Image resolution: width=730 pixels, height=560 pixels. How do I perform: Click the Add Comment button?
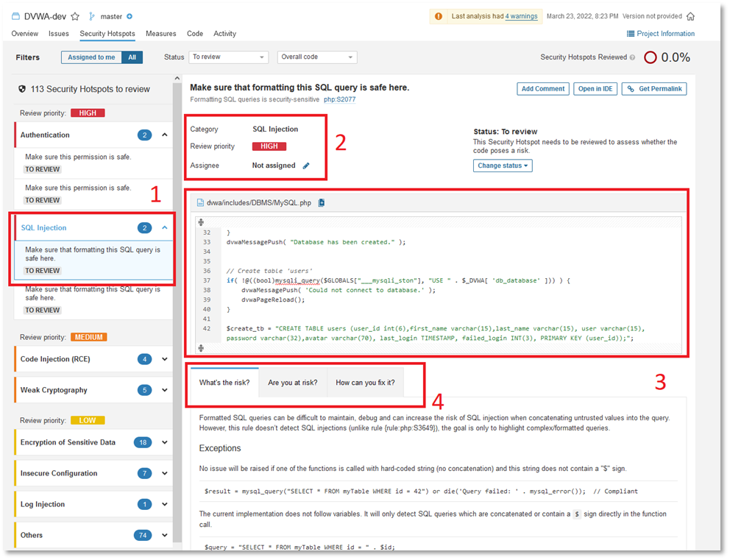point(542,89)
